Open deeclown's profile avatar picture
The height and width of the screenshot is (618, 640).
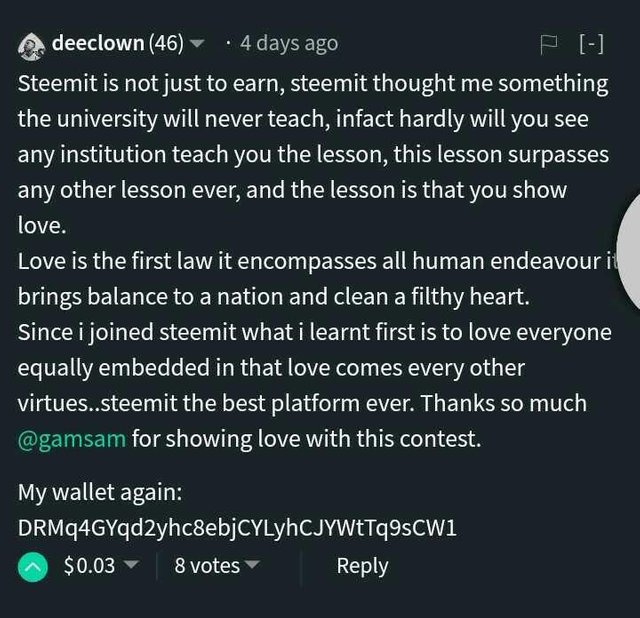(31, 47)
